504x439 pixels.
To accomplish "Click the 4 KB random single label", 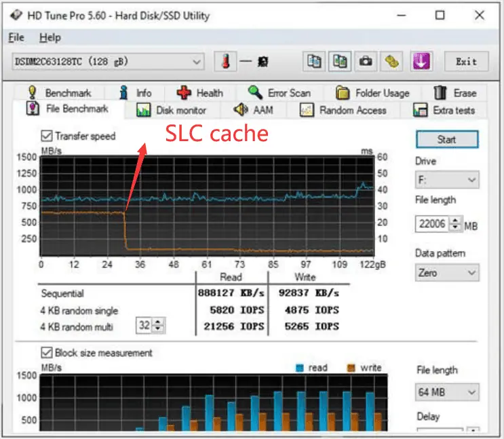I will coord(79,310).
